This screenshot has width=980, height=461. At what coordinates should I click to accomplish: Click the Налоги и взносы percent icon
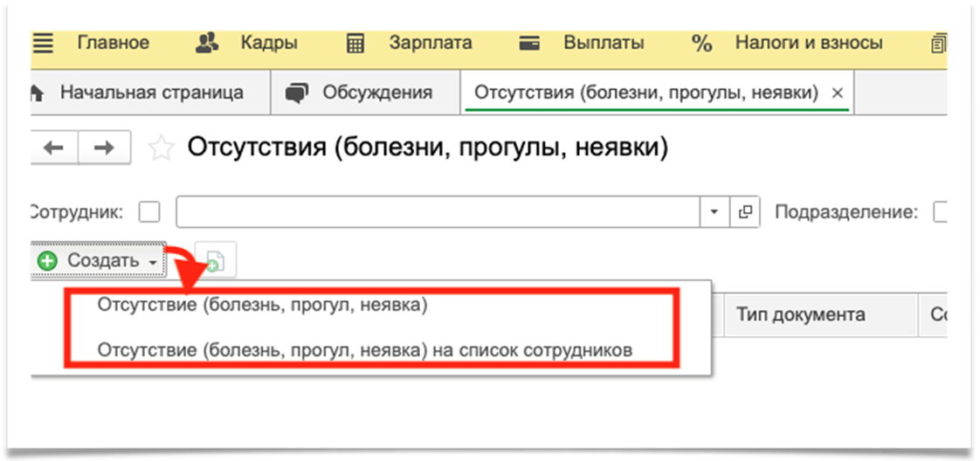pyautogui.click(x=702, y=44)
